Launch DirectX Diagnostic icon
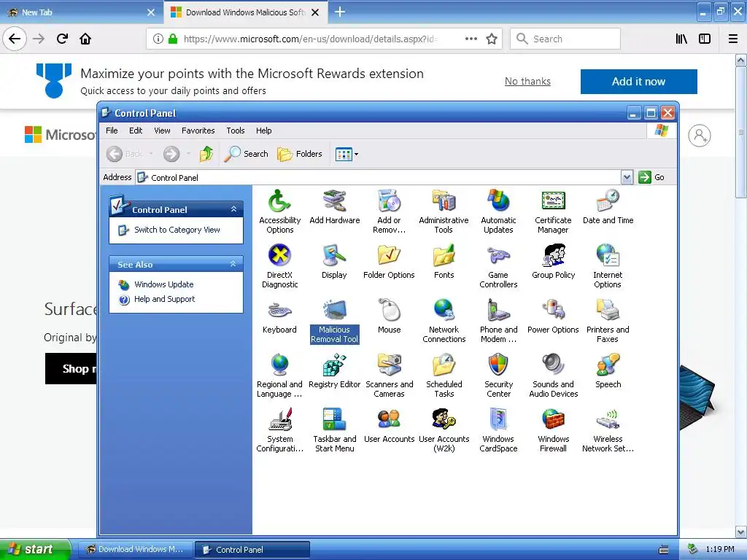 tap(279, 266)
